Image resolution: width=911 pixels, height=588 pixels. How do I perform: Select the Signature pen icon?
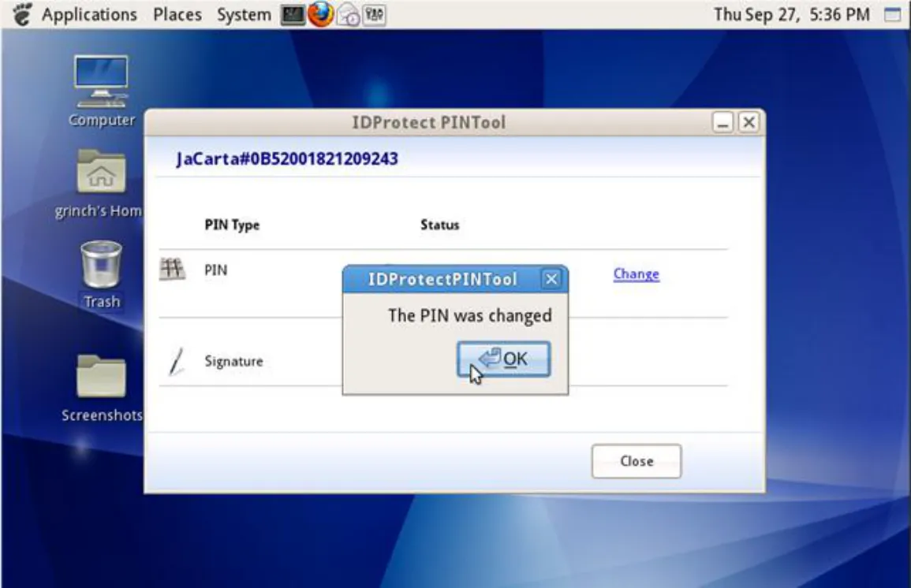[x=177, y=361]
